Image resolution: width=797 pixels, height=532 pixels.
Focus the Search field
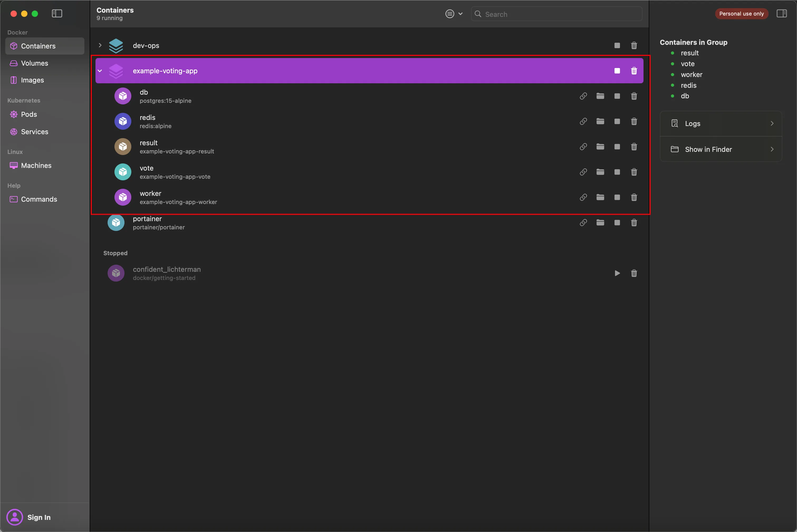556,14
